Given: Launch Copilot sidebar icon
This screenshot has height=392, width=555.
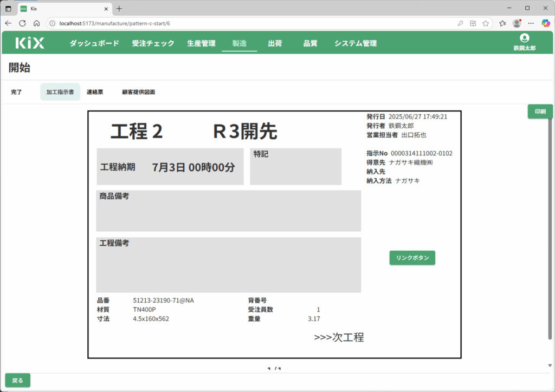Looking at the screenshot, I should pos(546,23).
